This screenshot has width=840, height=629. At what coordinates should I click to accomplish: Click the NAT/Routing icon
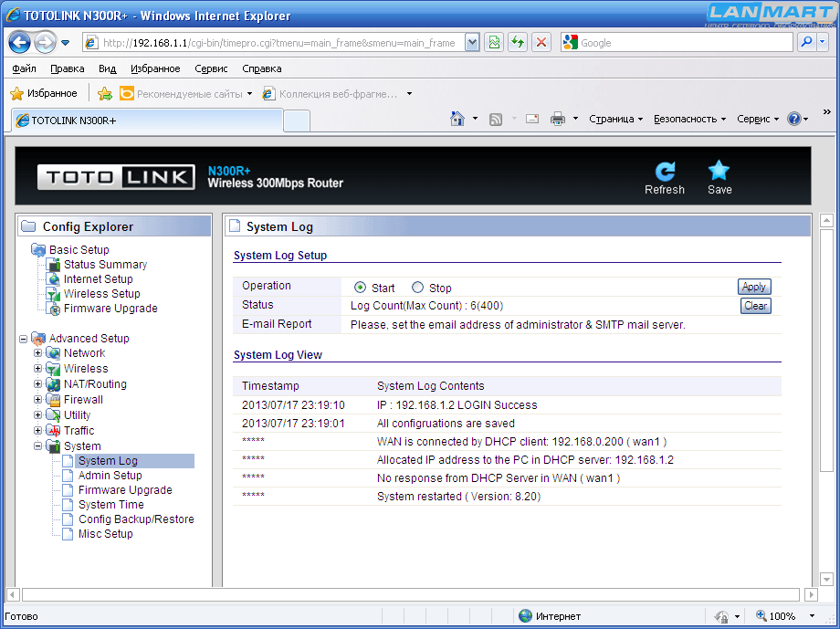[53, 384]
